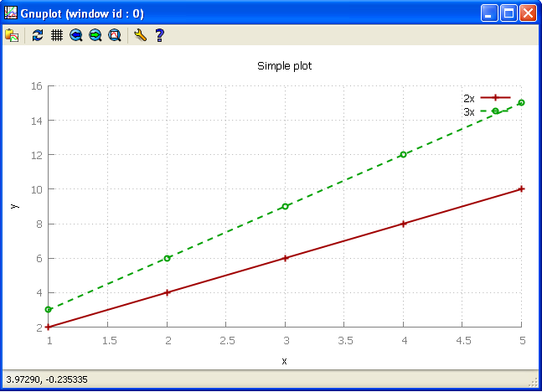Apply next zoom settings icon

click(x=95, y=35)
